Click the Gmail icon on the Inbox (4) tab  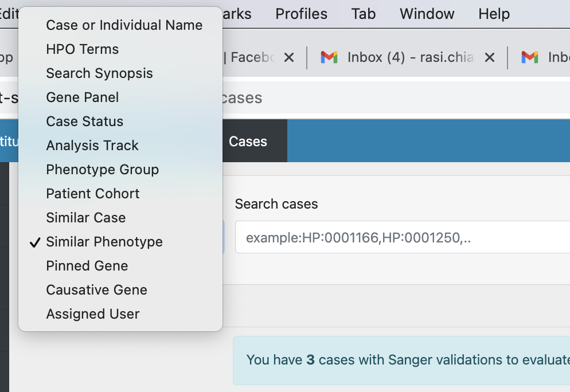pos(329,57)
